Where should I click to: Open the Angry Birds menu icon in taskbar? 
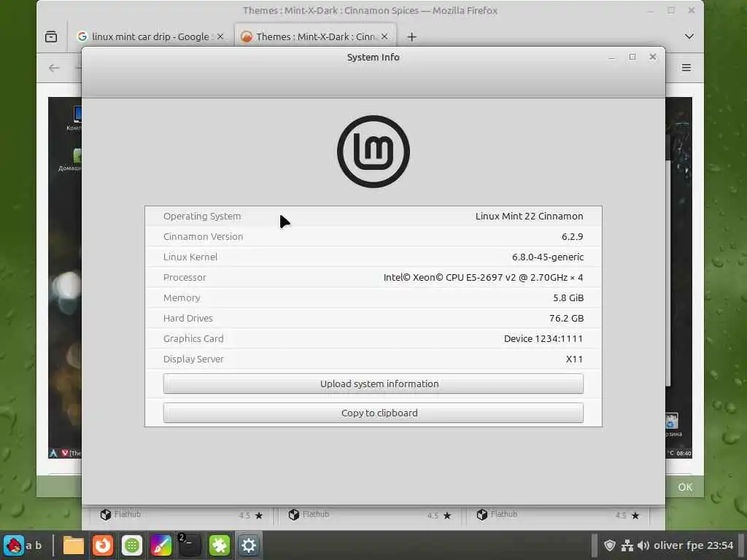13,545
